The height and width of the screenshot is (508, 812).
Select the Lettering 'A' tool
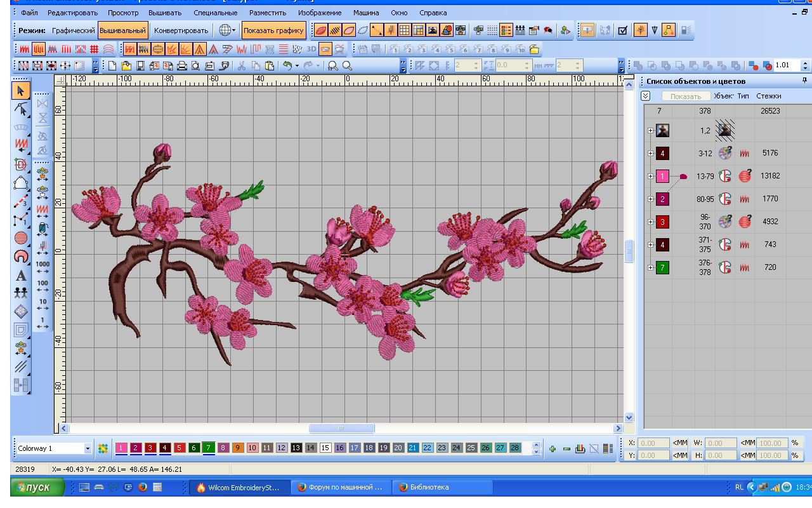click(20, 276)
